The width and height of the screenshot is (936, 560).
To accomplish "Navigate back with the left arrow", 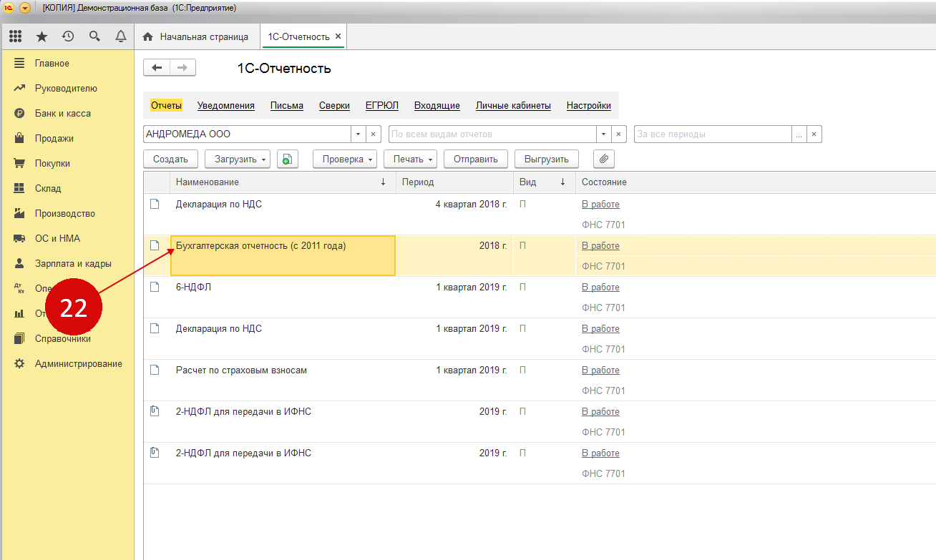I will 157,68.
